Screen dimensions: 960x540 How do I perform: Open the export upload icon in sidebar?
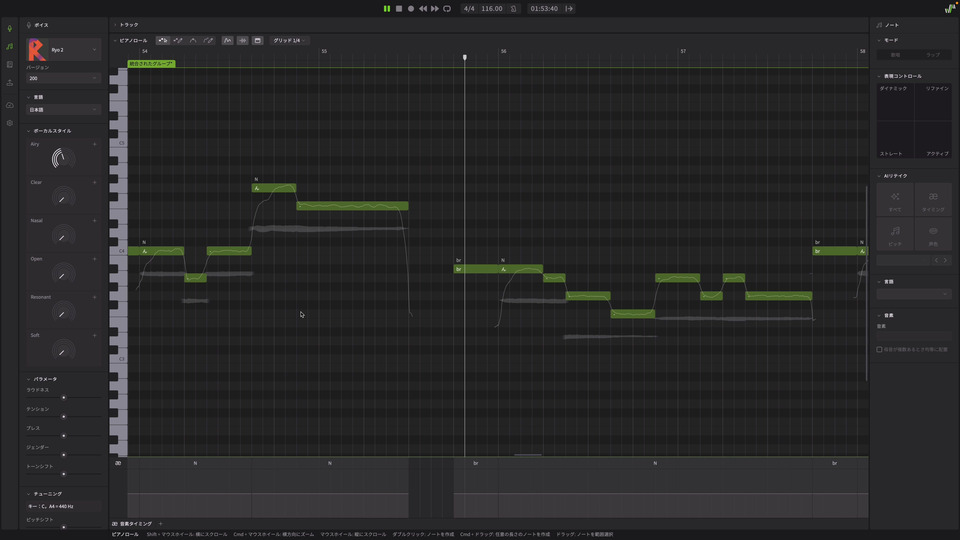[x=9, y=83]
